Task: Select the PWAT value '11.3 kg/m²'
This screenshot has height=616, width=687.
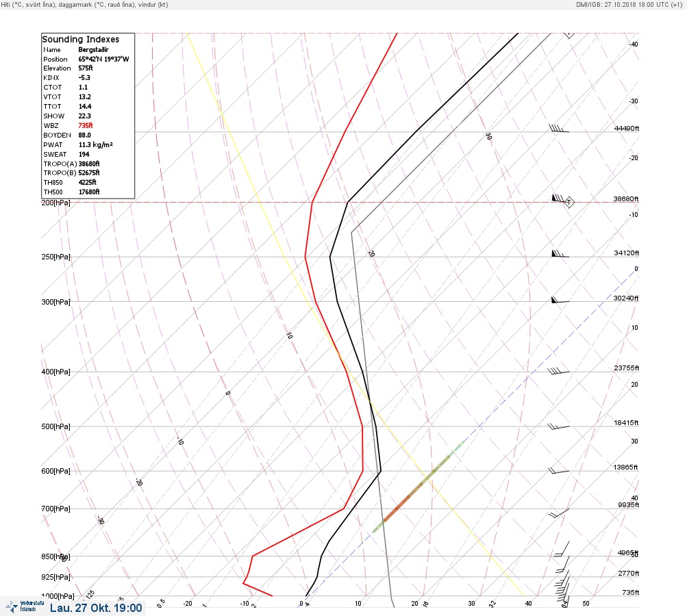Action: pos(95,144)
